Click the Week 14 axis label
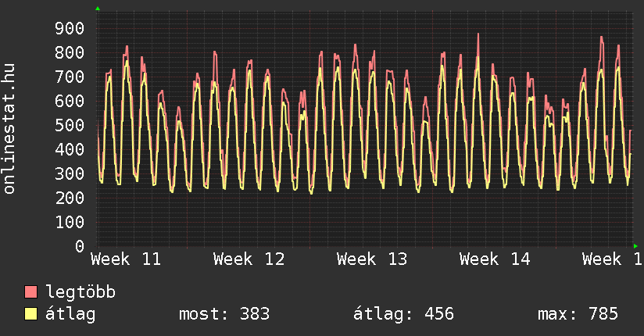 click(495, 259)
